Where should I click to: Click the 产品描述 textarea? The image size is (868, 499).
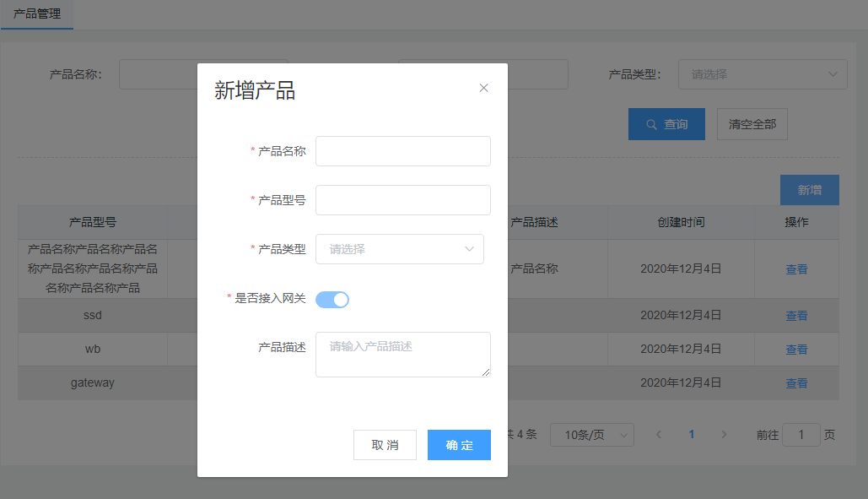tap(402, 354)
